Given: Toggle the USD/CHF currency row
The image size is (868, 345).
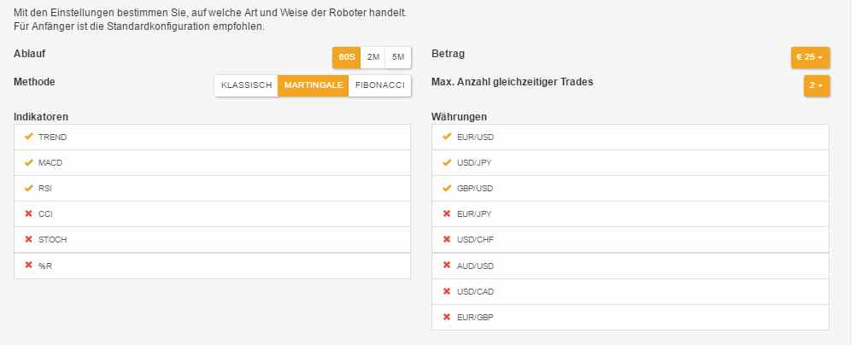Looking at the screenshot, I should coord(630,240).
